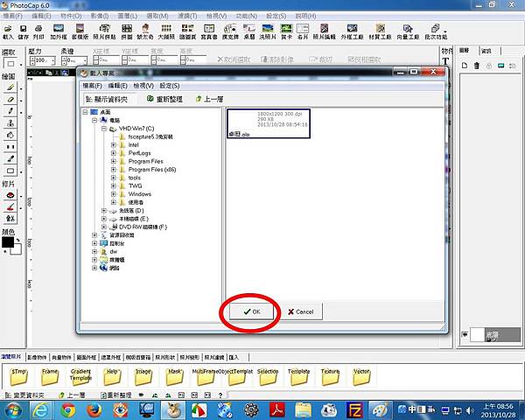Open the 外框工廠 frame factory tool
The image size is (525, 420).
coord(353,31)
